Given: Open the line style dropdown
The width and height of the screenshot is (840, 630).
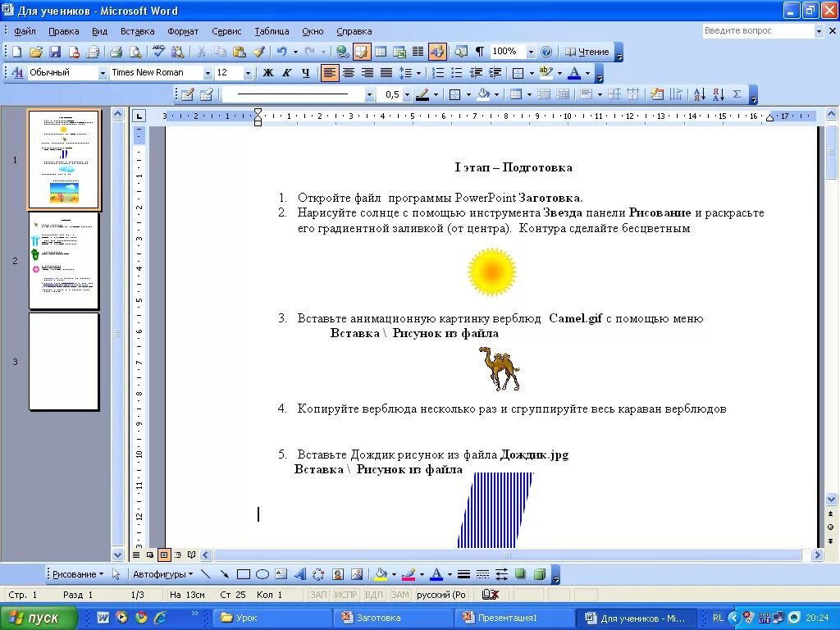Looking at the screenshot, I should (369, 95).
